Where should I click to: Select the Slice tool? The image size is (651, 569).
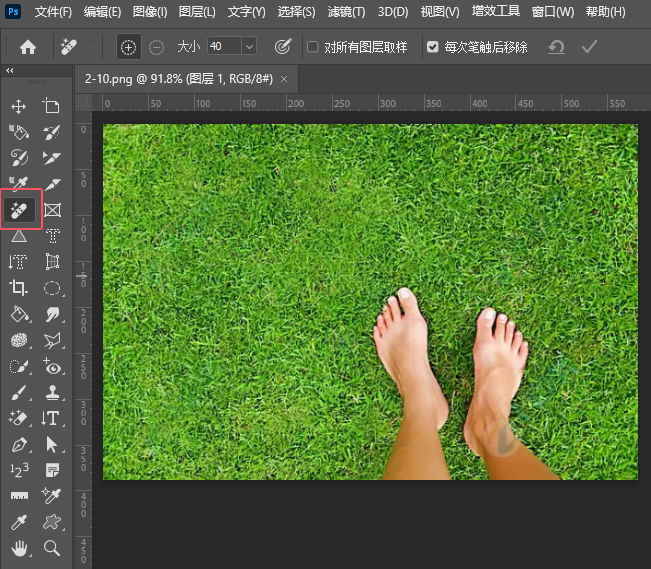coord(52,184)
